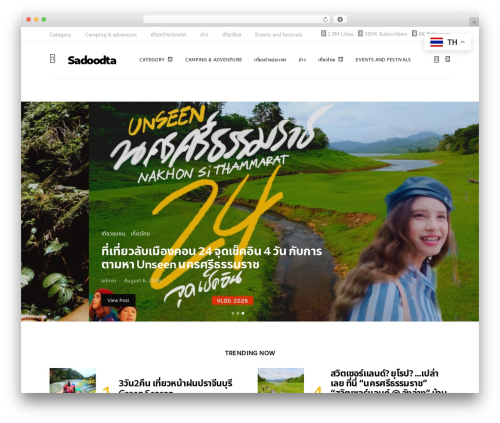Viewport: 500px width, 423px height.
Task: Click the View Post button
Action: pos(118,300)
